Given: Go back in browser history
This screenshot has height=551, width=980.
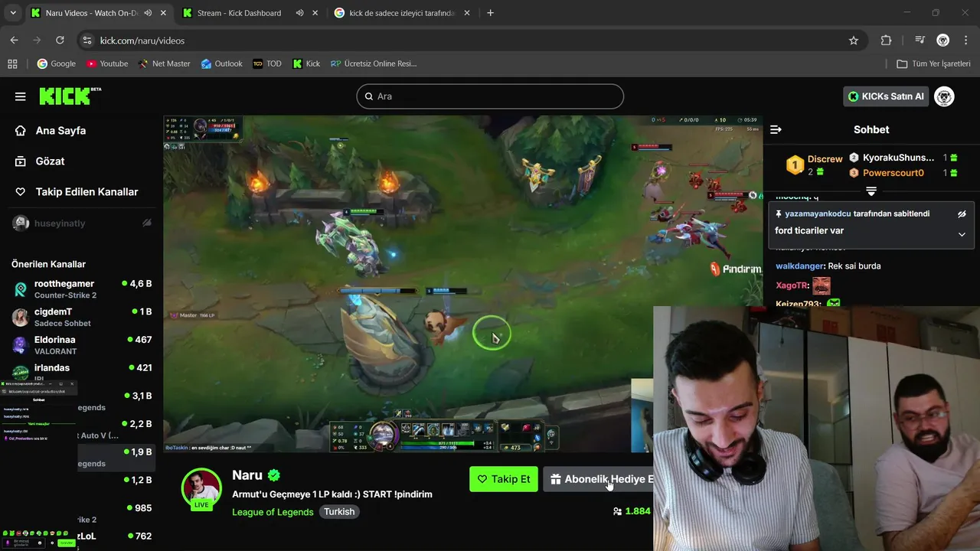Looking at the screenshot, I should pos(14,41).
